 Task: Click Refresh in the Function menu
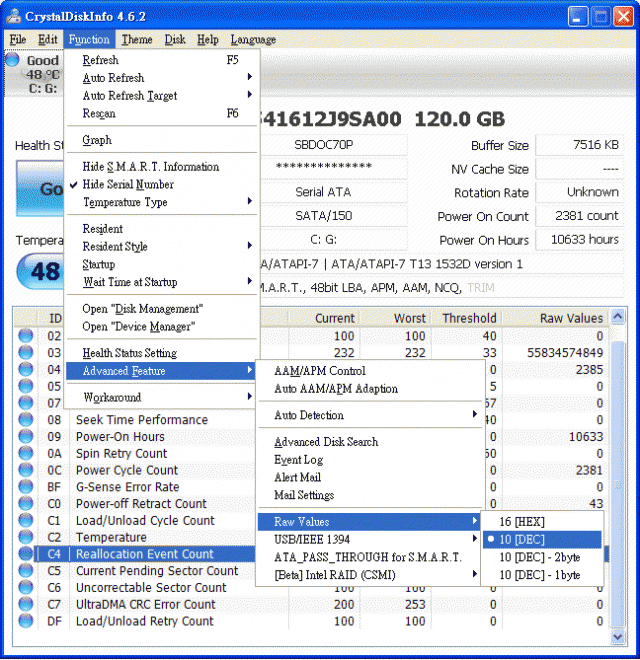[162, 60]
